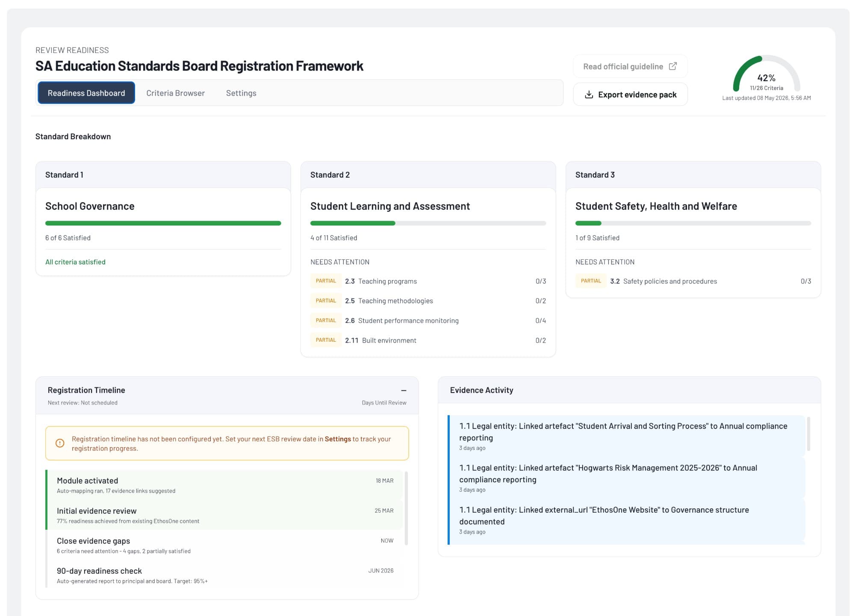Follow the Settings link in the timeline warning
This screenshot has width=855, height=616.
[338, 439]
